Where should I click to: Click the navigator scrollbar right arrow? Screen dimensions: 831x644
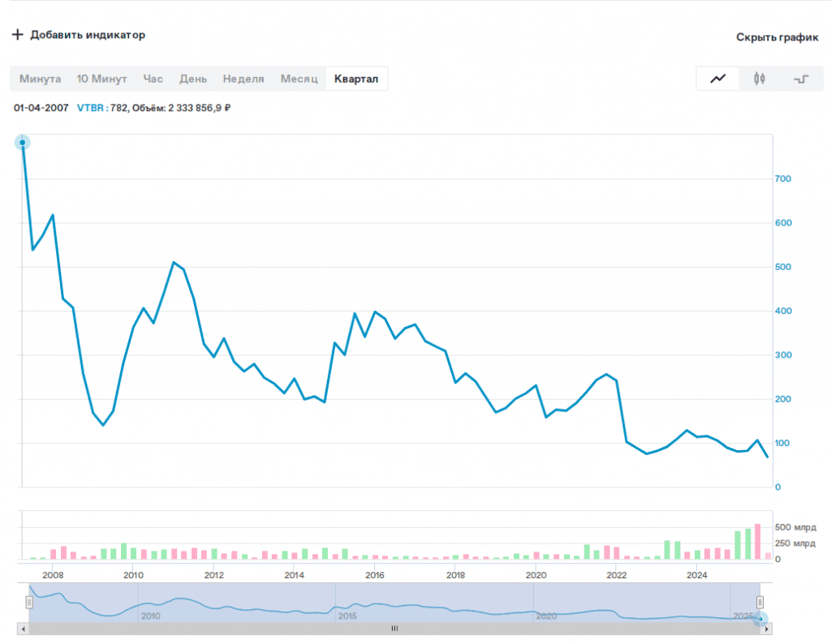click(768, 629)
